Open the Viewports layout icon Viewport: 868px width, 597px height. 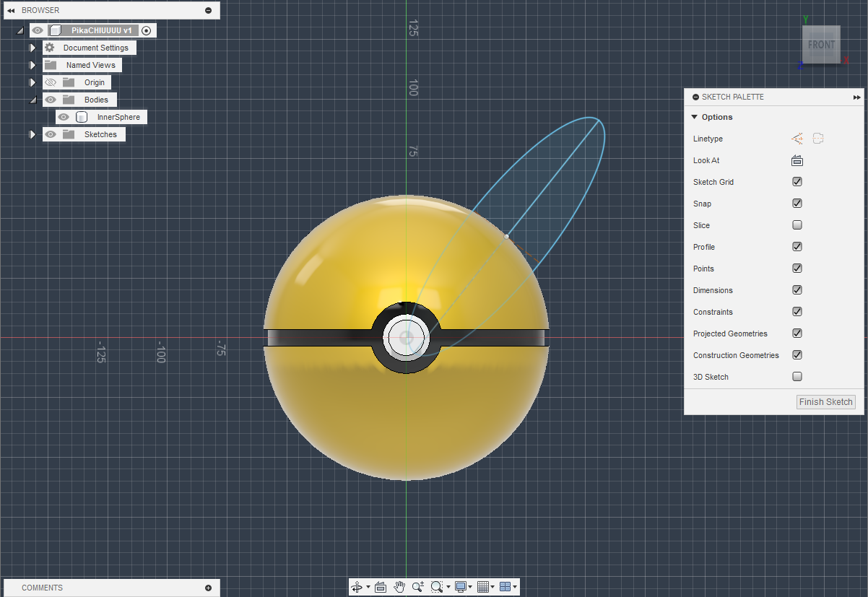coord(505,588)
